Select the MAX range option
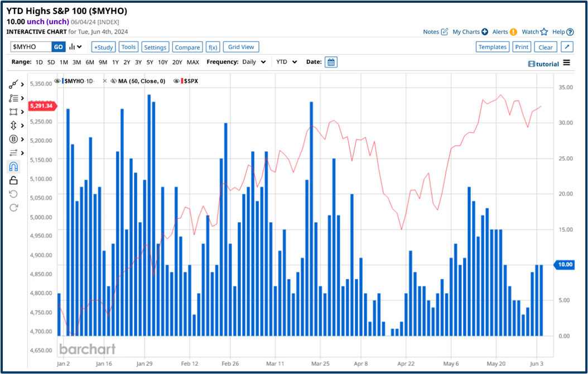 (x=192, y=62)
